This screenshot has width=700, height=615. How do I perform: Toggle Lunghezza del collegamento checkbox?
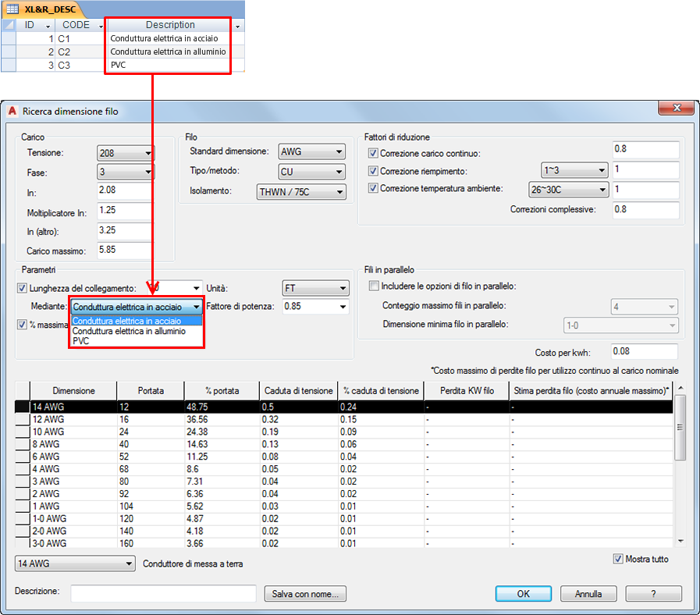coord(22,288)
